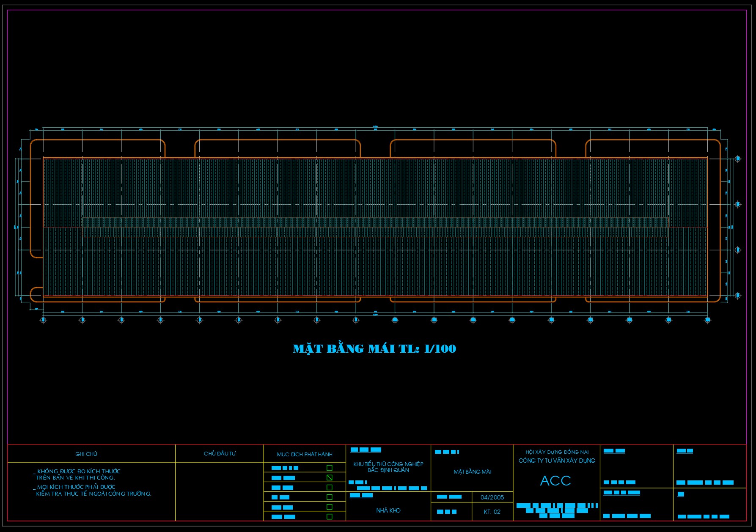Select the HỘI XÂY DỰNG ĐỒNG NAI line
This screenshot has width=756, height=532.
[557, 452]
